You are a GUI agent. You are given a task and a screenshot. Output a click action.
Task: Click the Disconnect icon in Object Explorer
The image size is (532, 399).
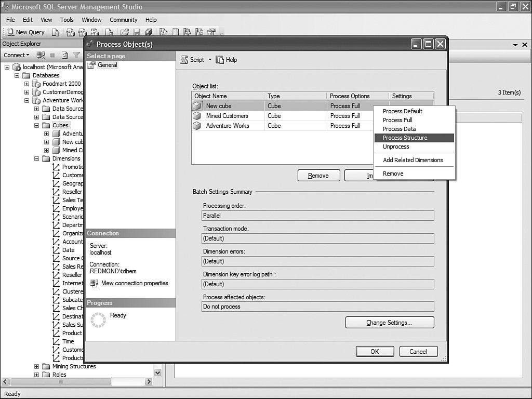pos(41,55)
